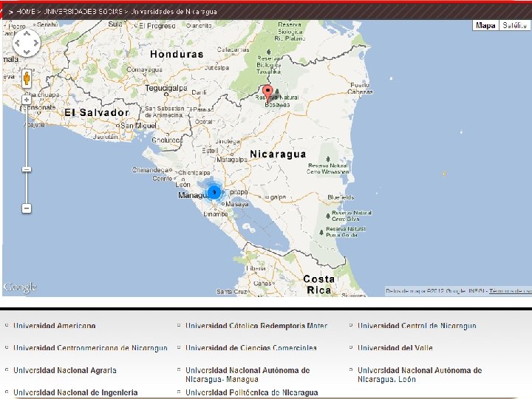Image resolution: width=532 pixels, height=399 pixels.
Task: Open the map terms of use link
Action: tap(510, 291)
